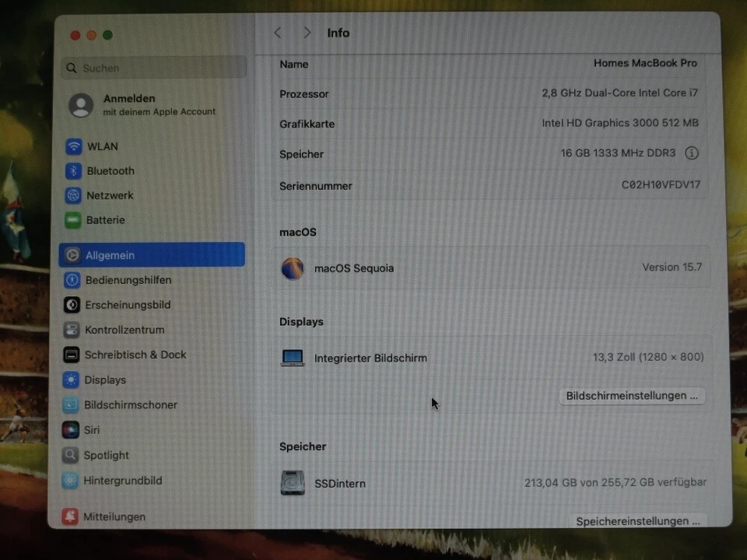Select the Kontrollzentrum icon
This screenshot has width=747, height=560.
[x=72, y=330]
